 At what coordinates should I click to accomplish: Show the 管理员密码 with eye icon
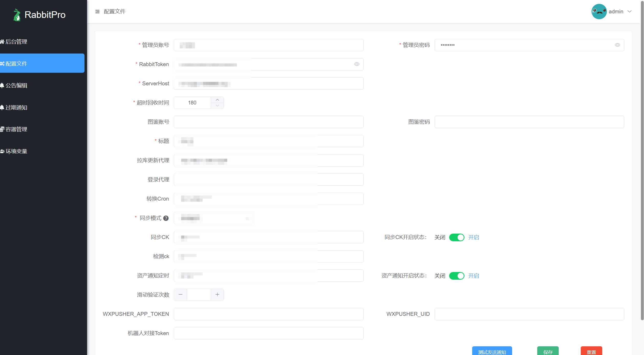[x=617, y=45]
